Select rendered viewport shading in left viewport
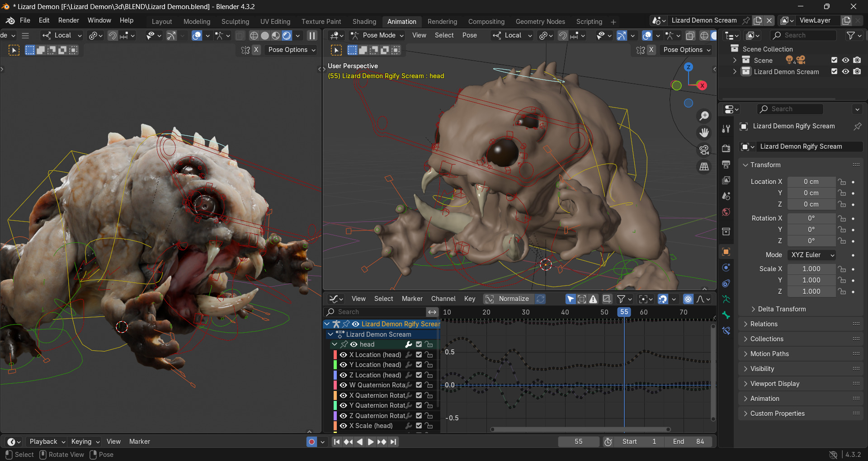This screenshot has height=461, width=868. [287, 36]
